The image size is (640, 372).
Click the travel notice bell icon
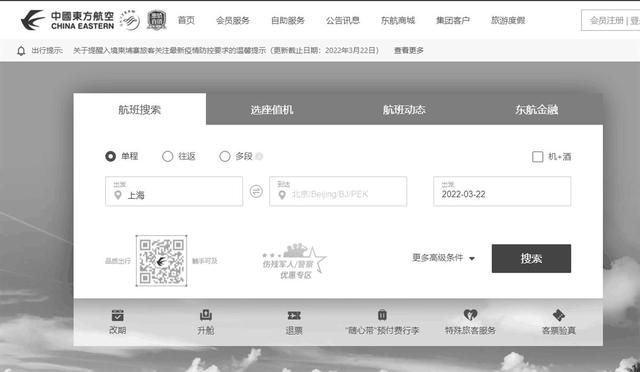[x=21, y=51]
